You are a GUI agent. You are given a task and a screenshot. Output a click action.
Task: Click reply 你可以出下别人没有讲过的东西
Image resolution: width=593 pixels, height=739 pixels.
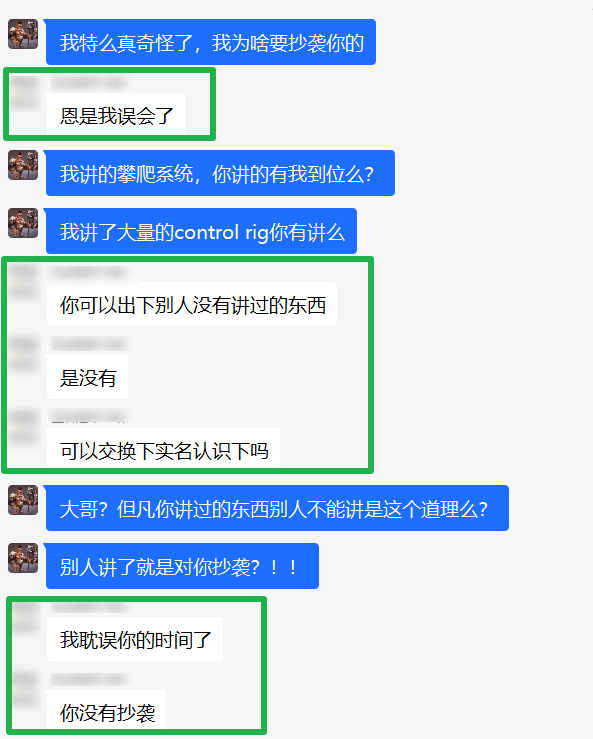tap(192, 304)
